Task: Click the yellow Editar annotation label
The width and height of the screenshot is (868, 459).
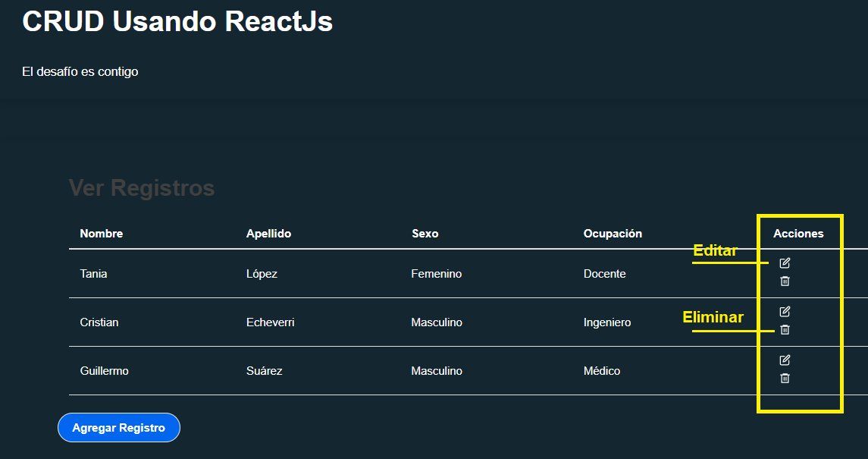Action: coord(716,250)
